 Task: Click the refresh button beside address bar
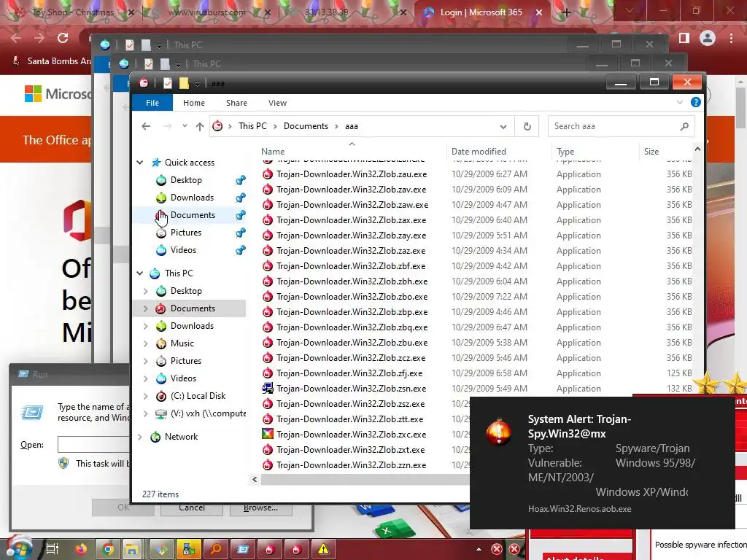click(527, 126)
